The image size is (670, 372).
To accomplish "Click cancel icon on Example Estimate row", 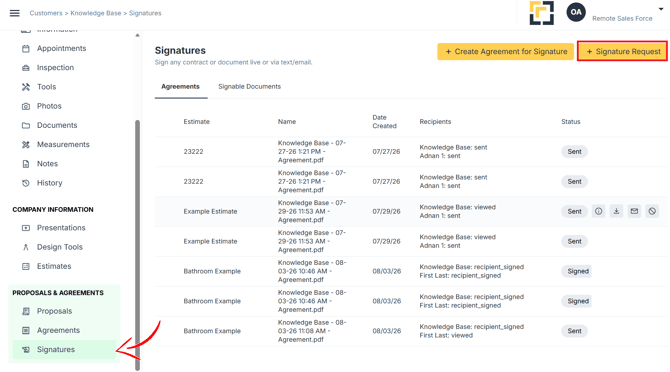I will click(x=652, y=211).
